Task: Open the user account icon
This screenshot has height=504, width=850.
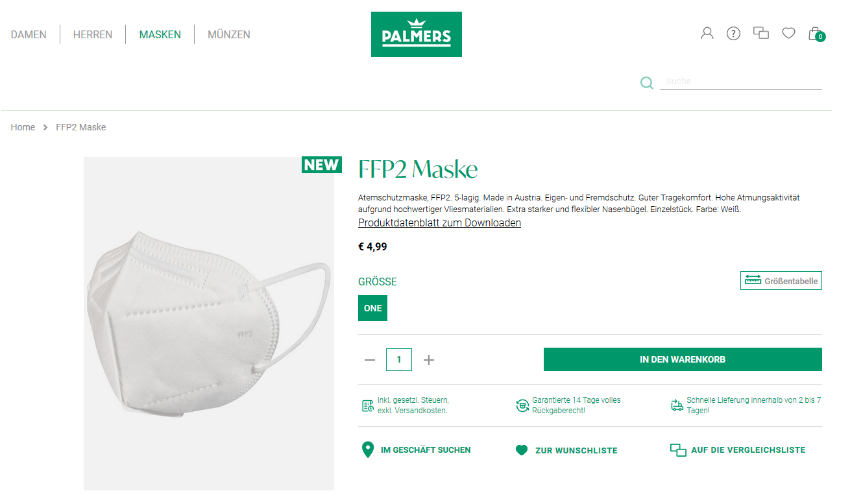Action: pos(707,33)
